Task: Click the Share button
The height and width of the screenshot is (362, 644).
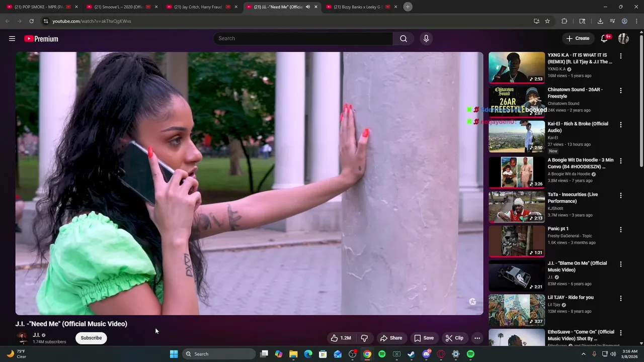Action: pos(391,338)
